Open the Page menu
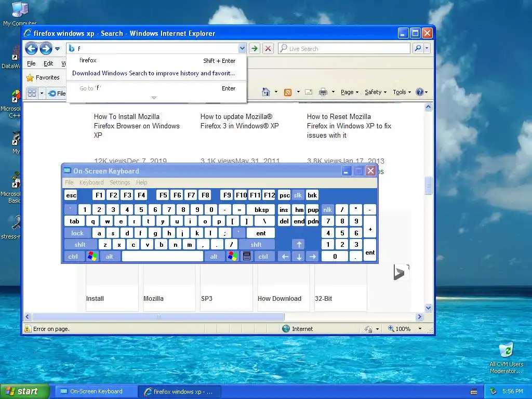The width and height of the screenshot is (532, 399). [350, 92]
